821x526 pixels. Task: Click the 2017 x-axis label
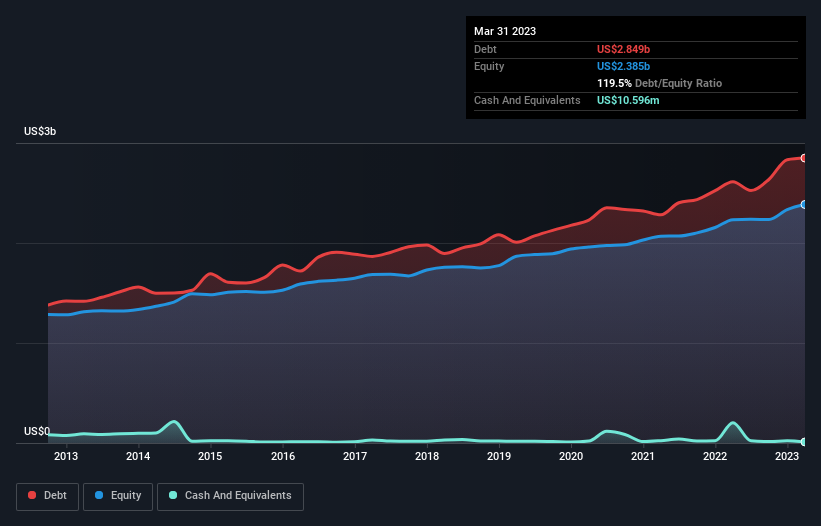(355, 456)
